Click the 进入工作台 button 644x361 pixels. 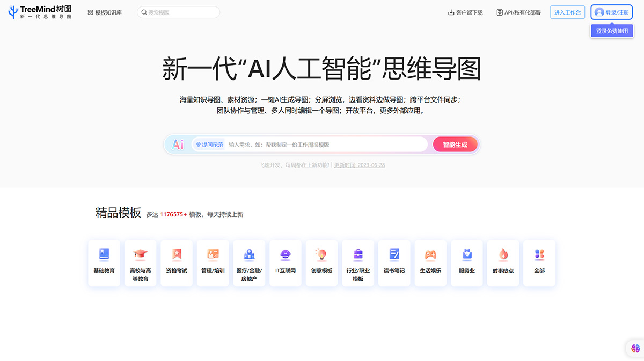click(x=567, y=11)
